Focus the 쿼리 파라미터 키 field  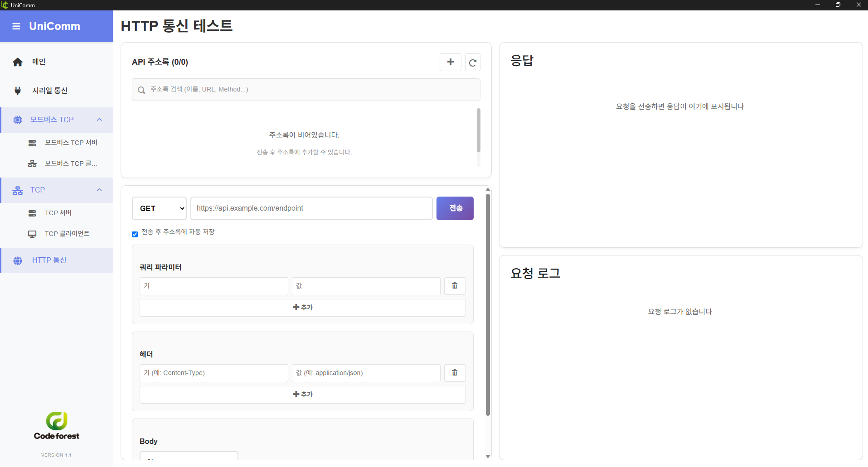pos(214,286)
